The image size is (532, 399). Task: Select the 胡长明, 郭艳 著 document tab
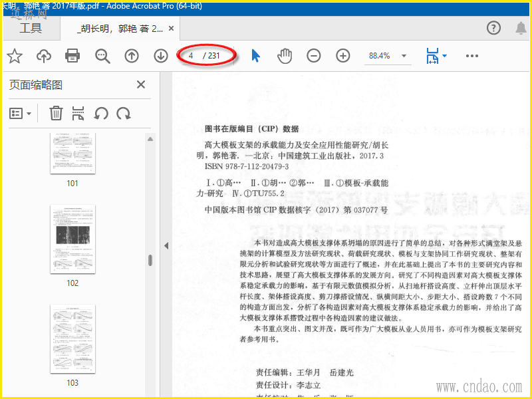(120, 29)
